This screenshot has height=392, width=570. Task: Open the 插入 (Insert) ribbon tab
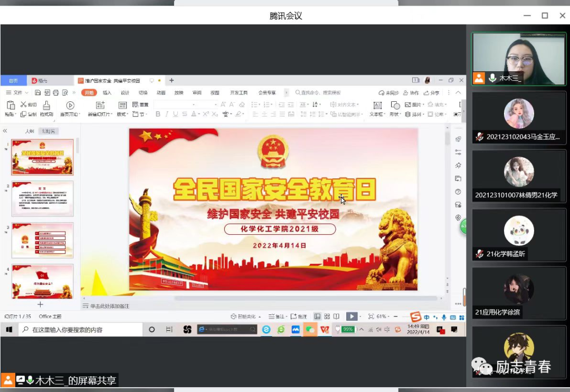[107, 93]
